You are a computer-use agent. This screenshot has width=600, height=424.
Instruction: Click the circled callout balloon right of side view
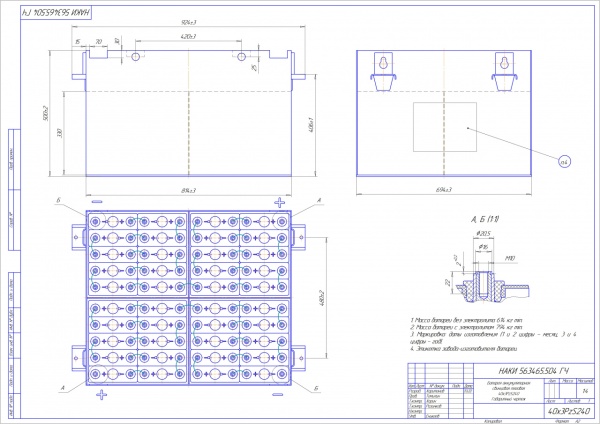(562, 161)
